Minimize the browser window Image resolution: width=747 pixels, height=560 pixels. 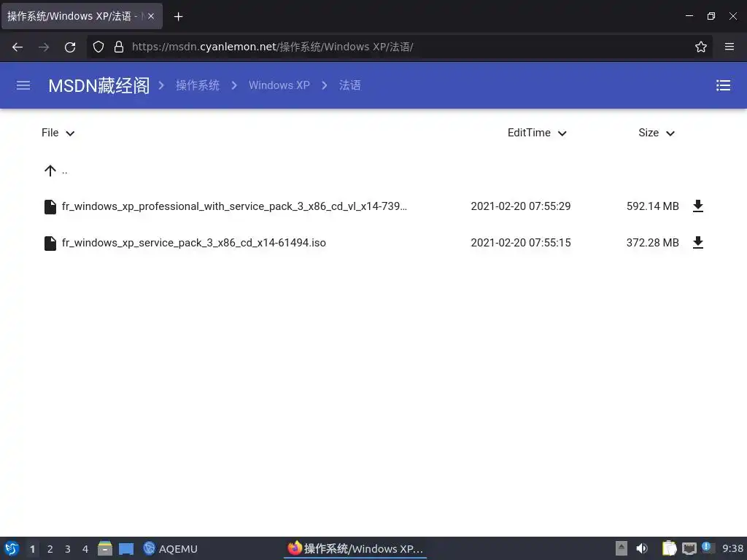click(x=689, y=16)
